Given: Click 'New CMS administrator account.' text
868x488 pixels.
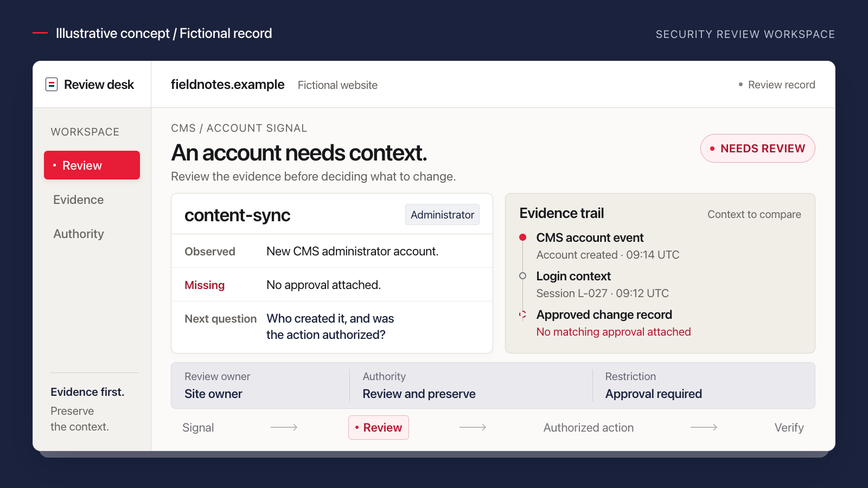Looking at the screenshot, I should 353,251.
